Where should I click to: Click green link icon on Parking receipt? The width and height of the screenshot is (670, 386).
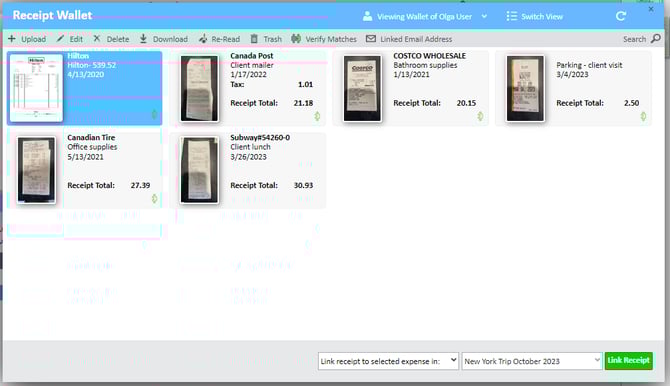point(644,116)
